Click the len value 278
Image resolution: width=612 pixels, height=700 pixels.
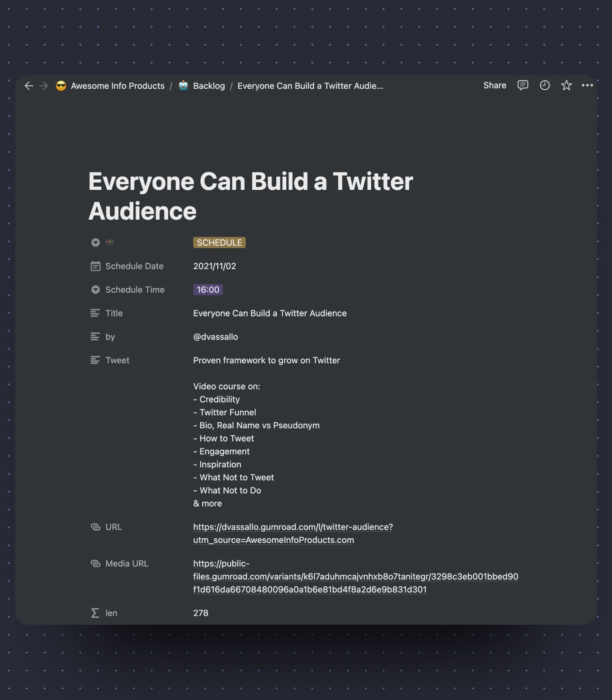(x=201, y=613)
